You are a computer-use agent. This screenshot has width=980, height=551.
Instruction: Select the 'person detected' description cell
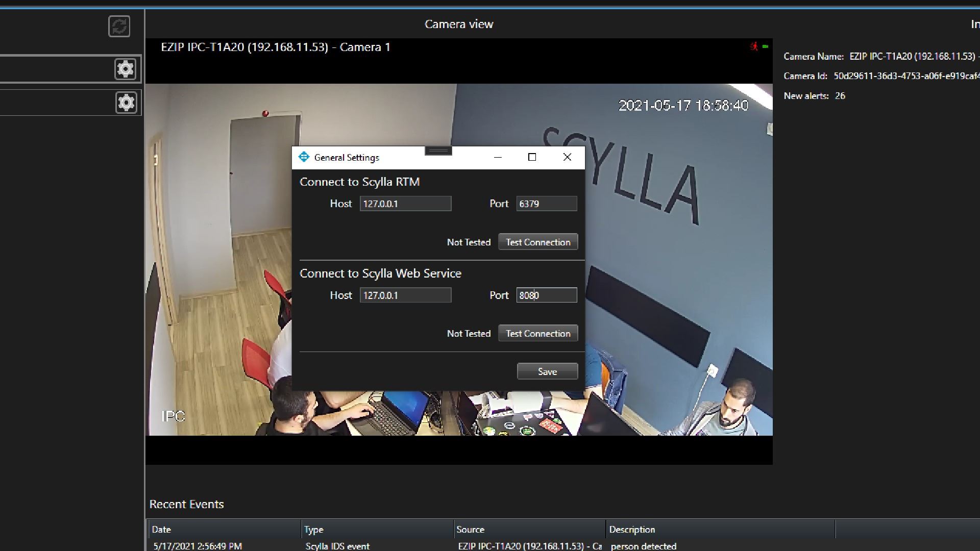[x=644, y=546]
